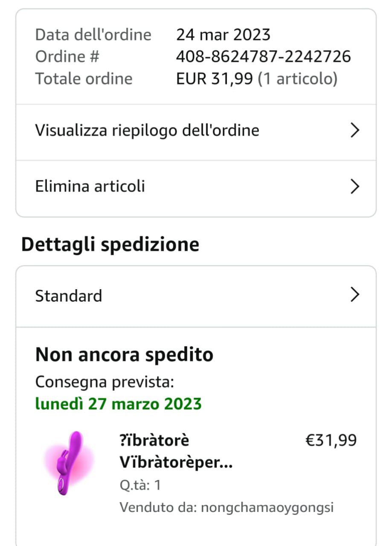Click the €31,99 item price
The height and width of the screenshot is (546, 392).
click(331, 440)
